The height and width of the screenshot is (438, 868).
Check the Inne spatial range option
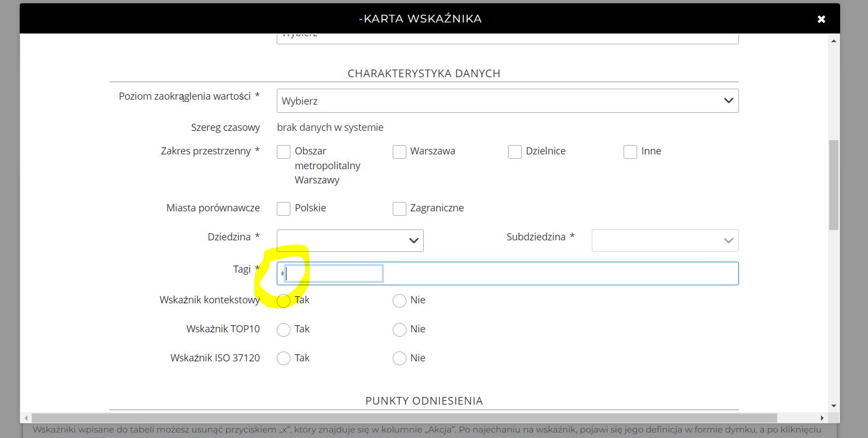click(630, 152)
